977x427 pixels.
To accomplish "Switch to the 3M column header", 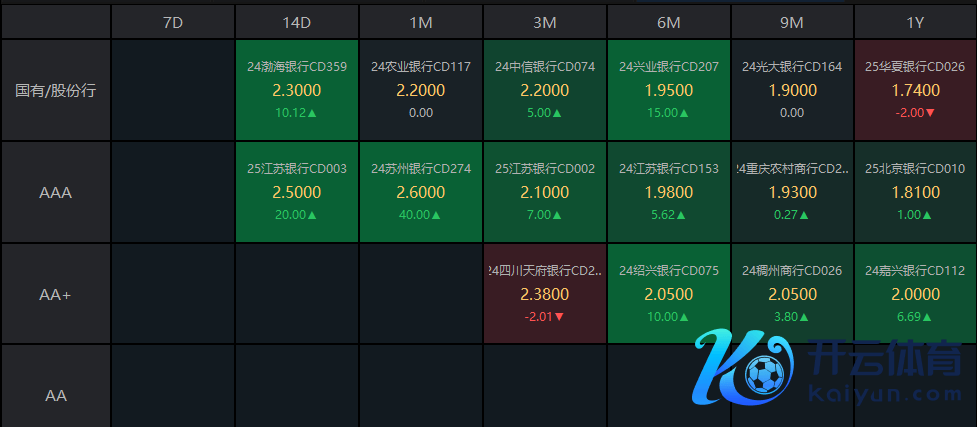I will pyautogui.click(x=544, y=21).
